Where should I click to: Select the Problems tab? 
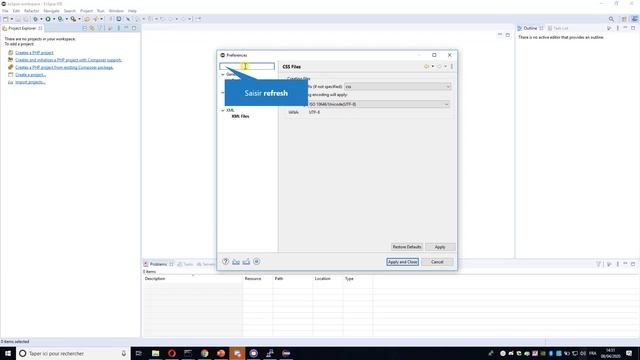coord(158,264)
